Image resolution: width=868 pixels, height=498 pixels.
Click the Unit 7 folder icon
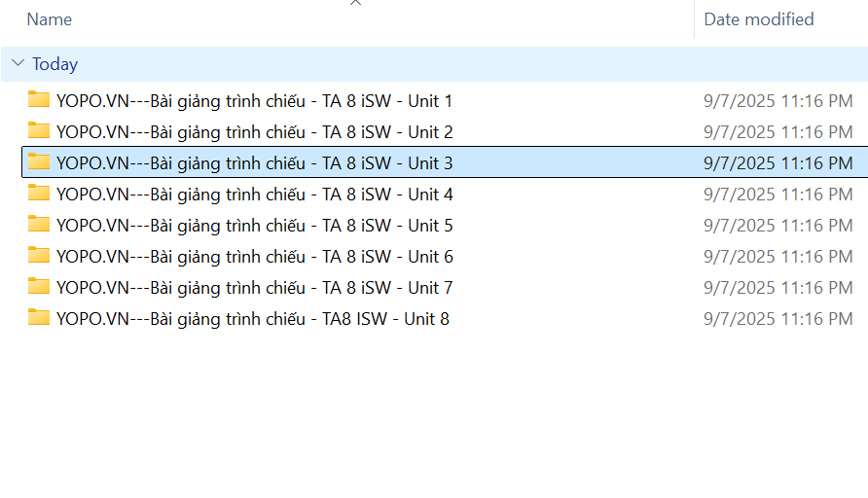coord(39,287)
